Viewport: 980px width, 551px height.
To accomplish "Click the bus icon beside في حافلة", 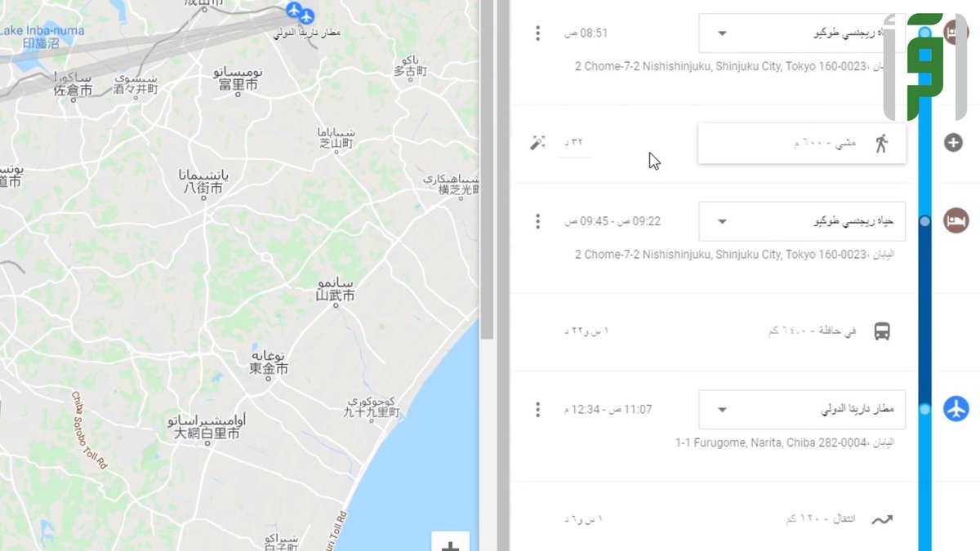I will click(882, 331).
